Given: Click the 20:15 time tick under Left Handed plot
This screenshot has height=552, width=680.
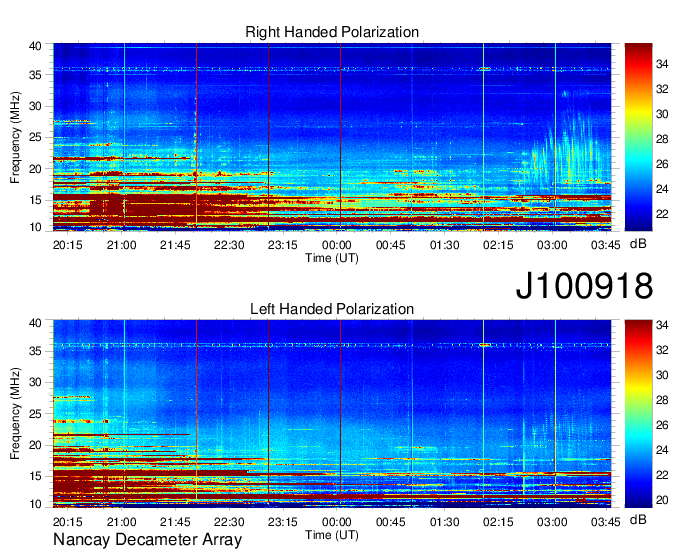Looking at the screenshot, I should click(x=68, y=522).
